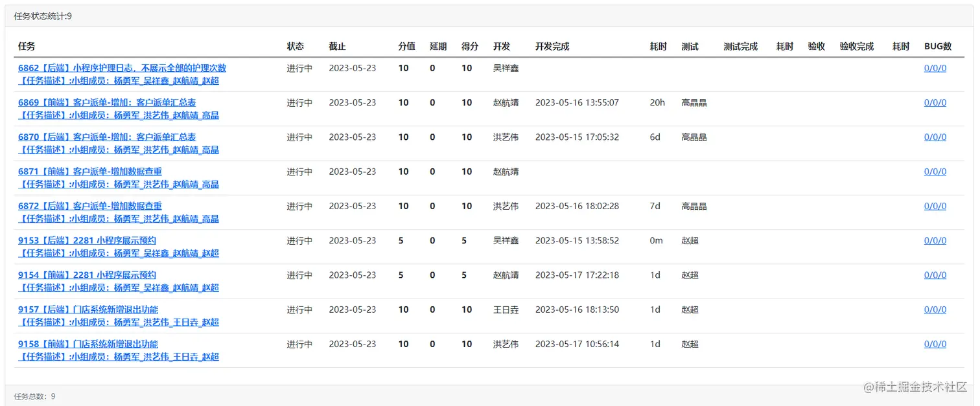This screenshot has height=406, width=980.
Task: Click the 分值 column header
Action: click(406, 47)
